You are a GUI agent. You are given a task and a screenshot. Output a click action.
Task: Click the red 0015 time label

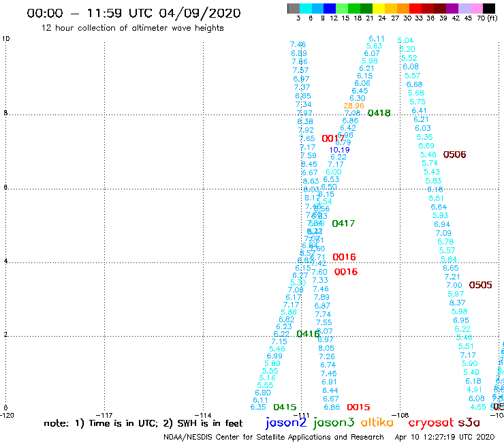tap(358, 408)
